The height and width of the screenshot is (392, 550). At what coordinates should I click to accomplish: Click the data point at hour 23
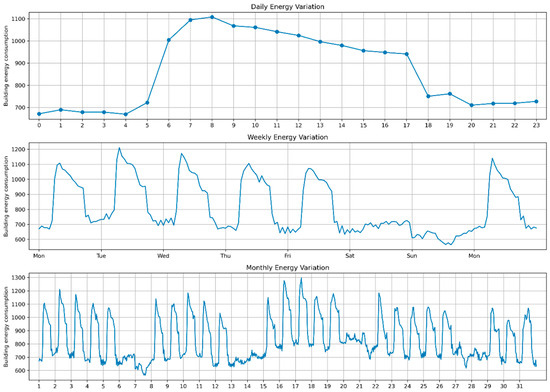536,101
